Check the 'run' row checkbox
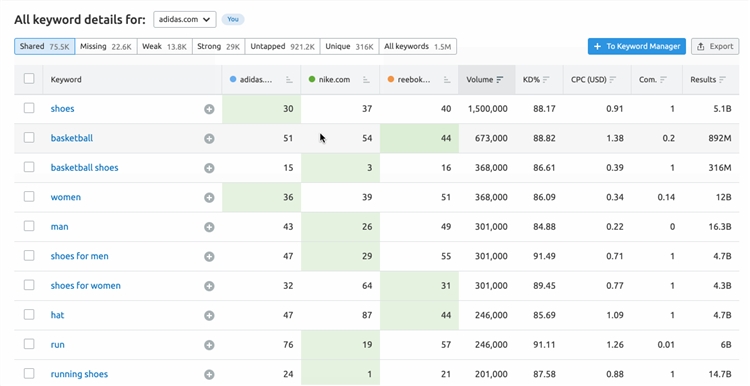 click(x=29, y=344)
